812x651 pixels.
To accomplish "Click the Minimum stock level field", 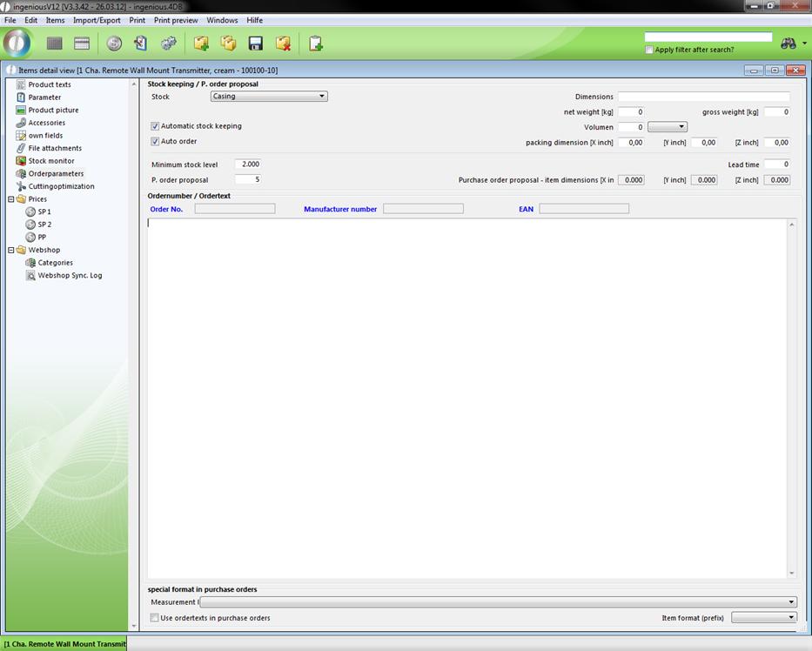I will 247,164.
